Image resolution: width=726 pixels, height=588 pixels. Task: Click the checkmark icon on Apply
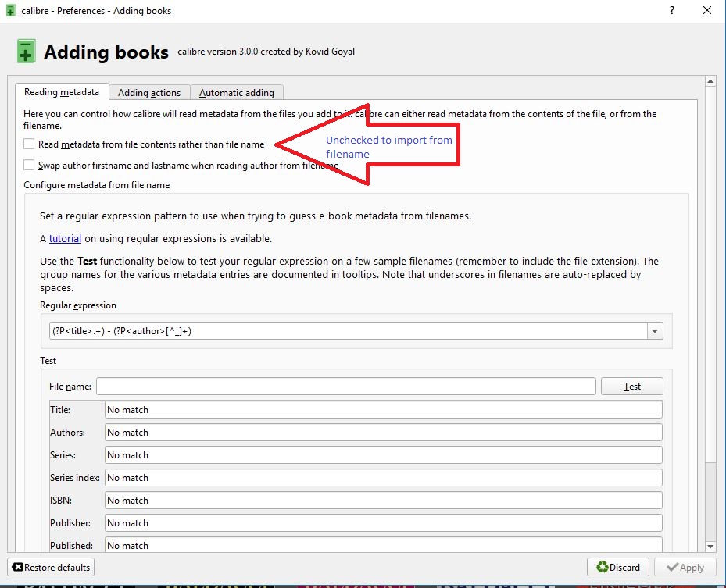tap(672, 567)
